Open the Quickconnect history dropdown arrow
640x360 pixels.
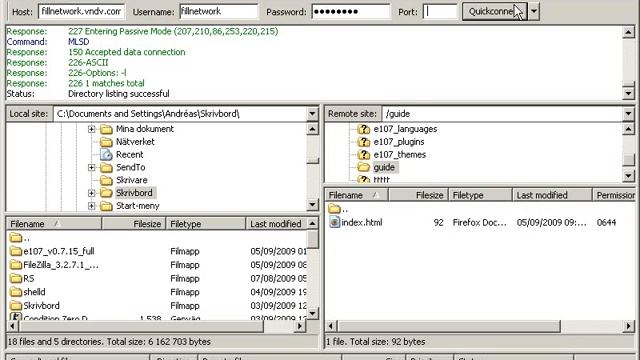[x=533, y=11]
